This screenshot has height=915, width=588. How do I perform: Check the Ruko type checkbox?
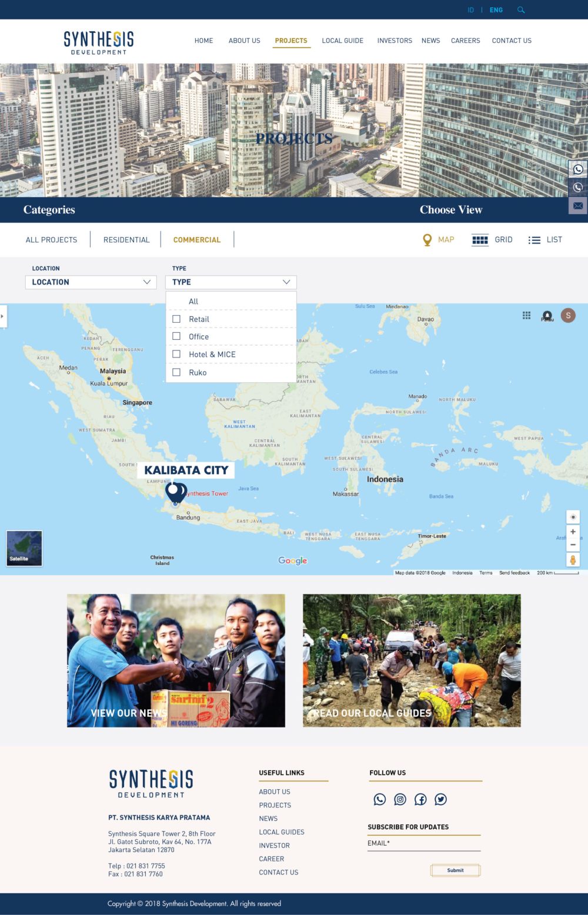coord(176,372)
